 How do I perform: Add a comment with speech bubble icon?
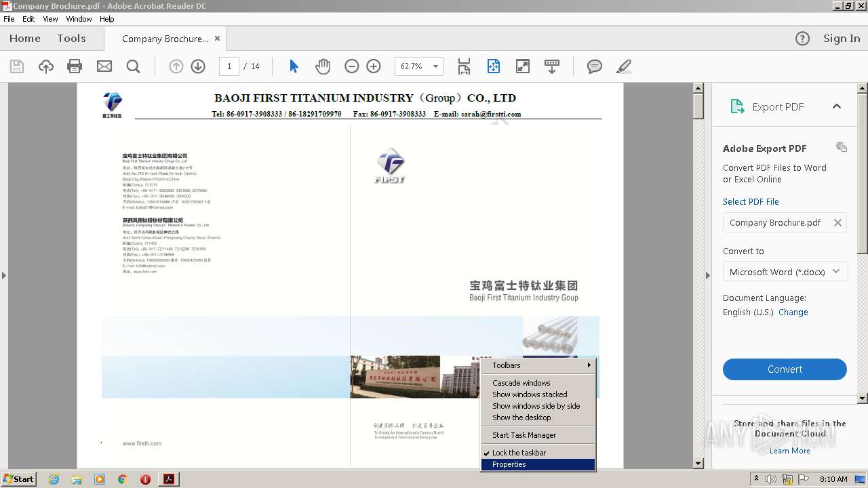click(x=595, y=66)
